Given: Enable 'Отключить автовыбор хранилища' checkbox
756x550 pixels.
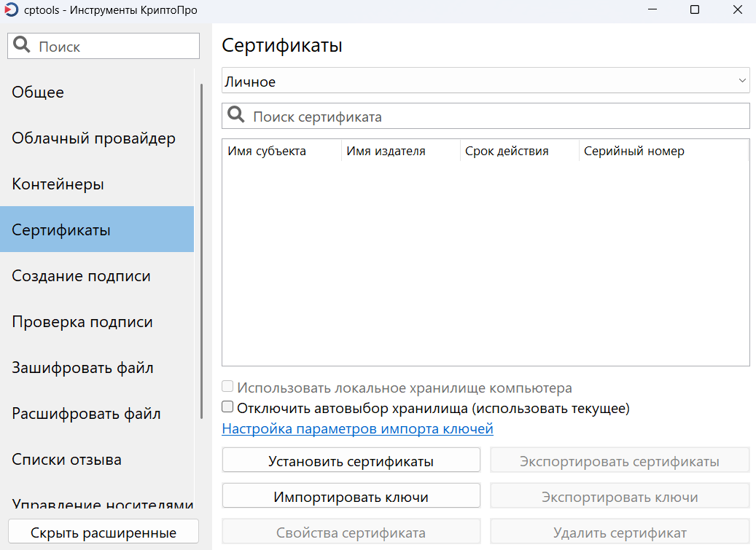Looking at the screenshot, I should pyautogui.click(x=228, y=407).
